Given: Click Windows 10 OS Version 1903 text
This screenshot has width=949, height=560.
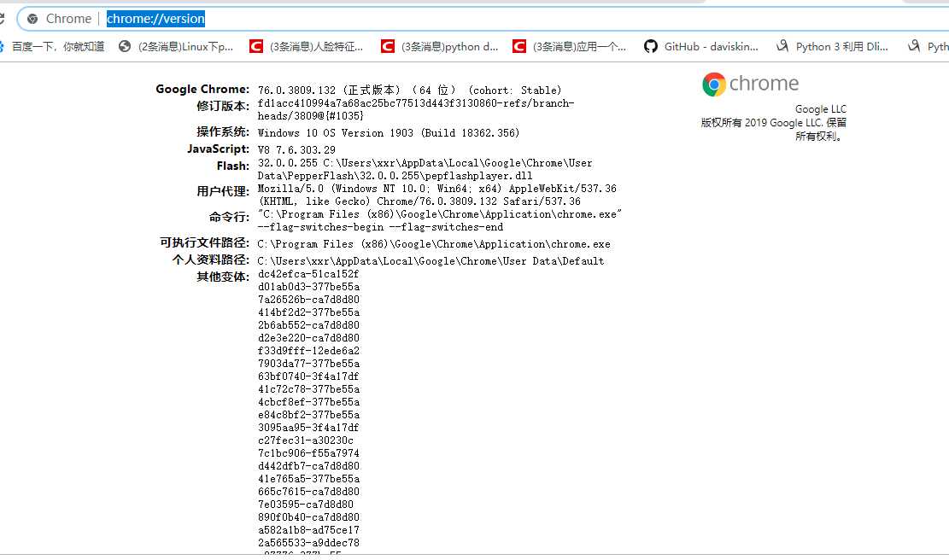Looking at the screenshot, I should tap(336, 133).
